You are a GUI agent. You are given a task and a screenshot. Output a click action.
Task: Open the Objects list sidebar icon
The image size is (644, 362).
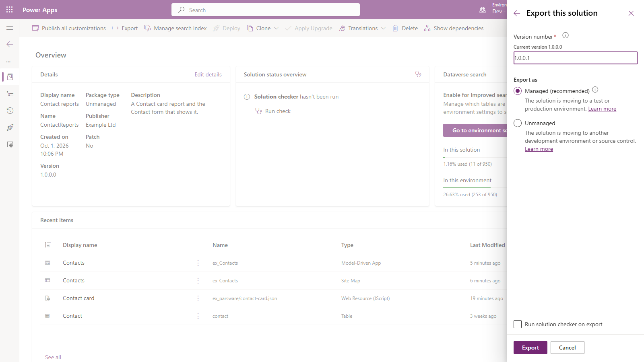[10, 94]
